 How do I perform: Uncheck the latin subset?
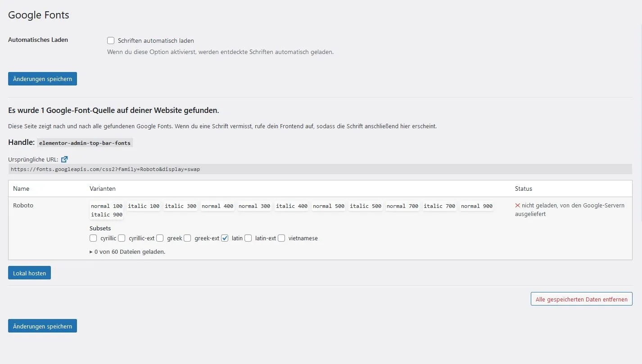point(225,238)
